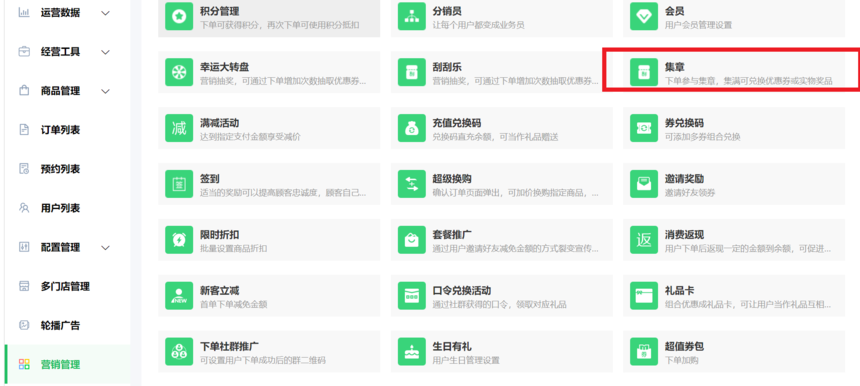Click the 刮刮乐 card icon

coord(411,72)
